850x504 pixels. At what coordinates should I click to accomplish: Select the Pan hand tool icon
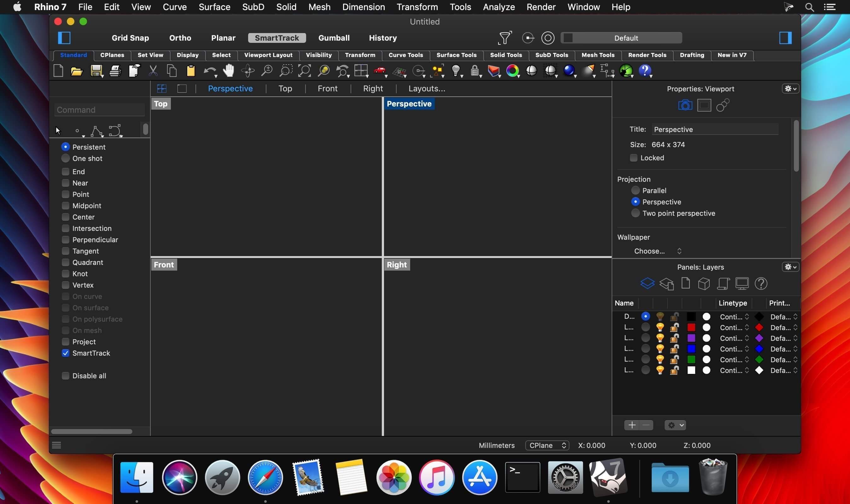click(x=229, y=71)
